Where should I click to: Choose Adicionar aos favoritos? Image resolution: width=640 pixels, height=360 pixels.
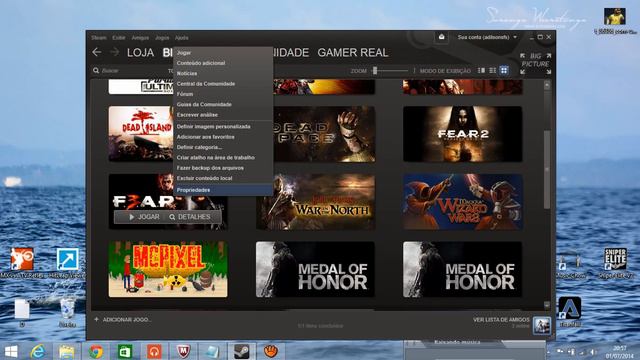tap(223, 137)
